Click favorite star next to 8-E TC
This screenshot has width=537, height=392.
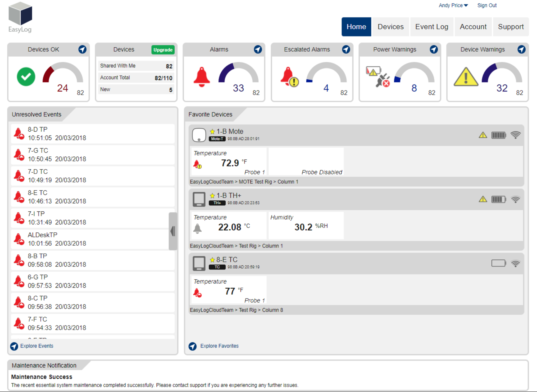(x=212, y=260)
